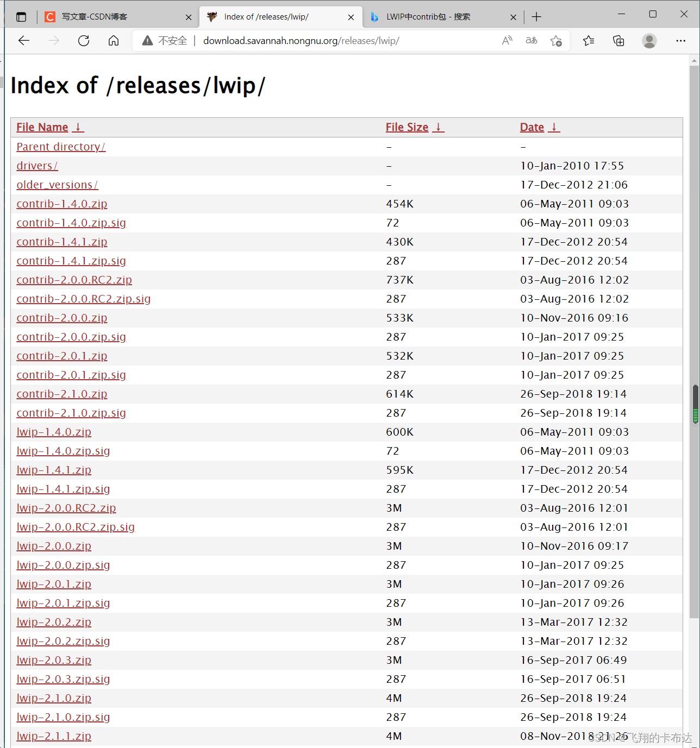Download contrib-2.1.0.zip.sig signature
This screenshot has width=700, height=748.
tap(71, 413)
